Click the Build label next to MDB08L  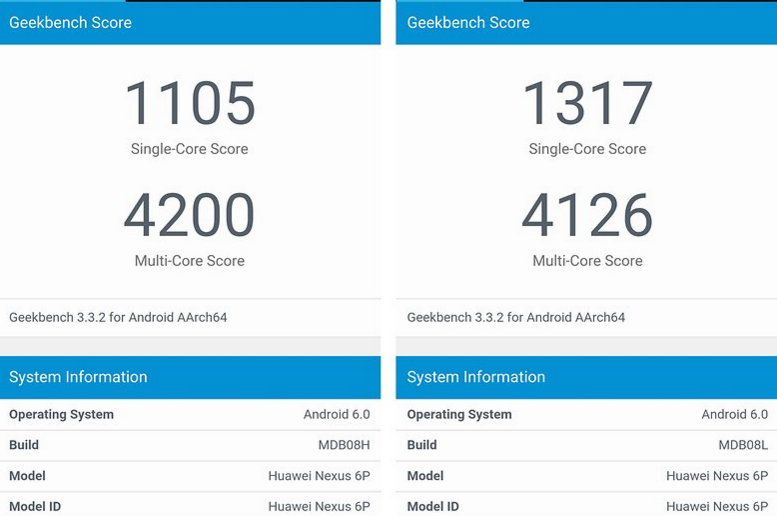422,445
